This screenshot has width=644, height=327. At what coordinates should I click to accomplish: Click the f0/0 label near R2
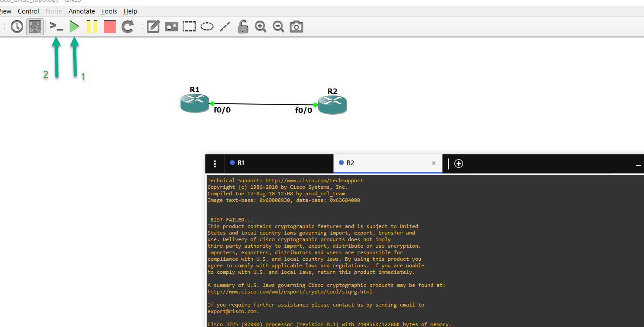[303, 111]
